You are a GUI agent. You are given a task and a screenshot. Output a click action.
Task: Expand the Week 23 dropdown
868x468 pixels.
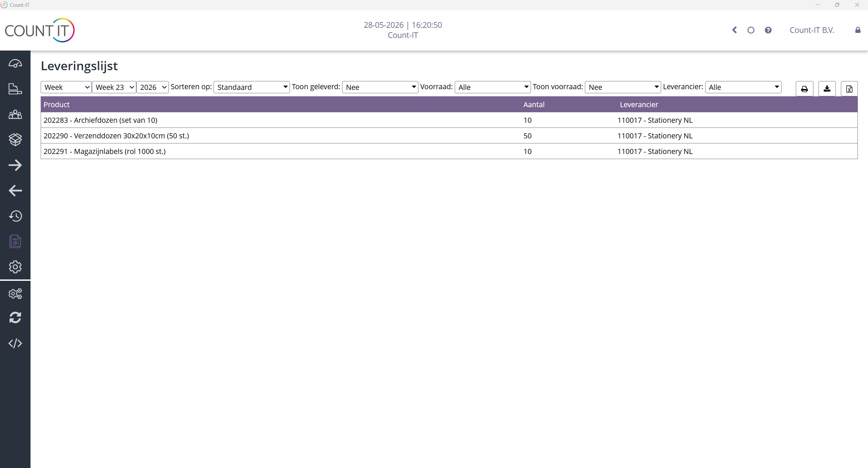pos(114,87)
